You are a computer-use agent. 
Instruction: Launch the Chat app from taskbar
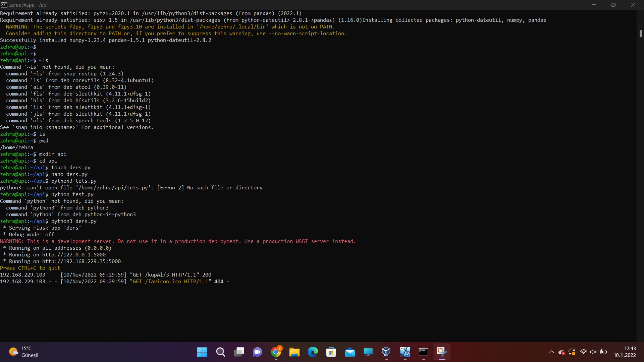coord(257,352)
